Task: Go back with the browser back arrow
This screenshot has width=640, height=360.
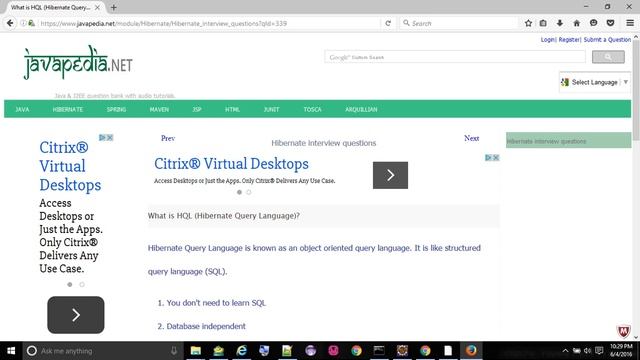Action: click(x=10, y=23)
